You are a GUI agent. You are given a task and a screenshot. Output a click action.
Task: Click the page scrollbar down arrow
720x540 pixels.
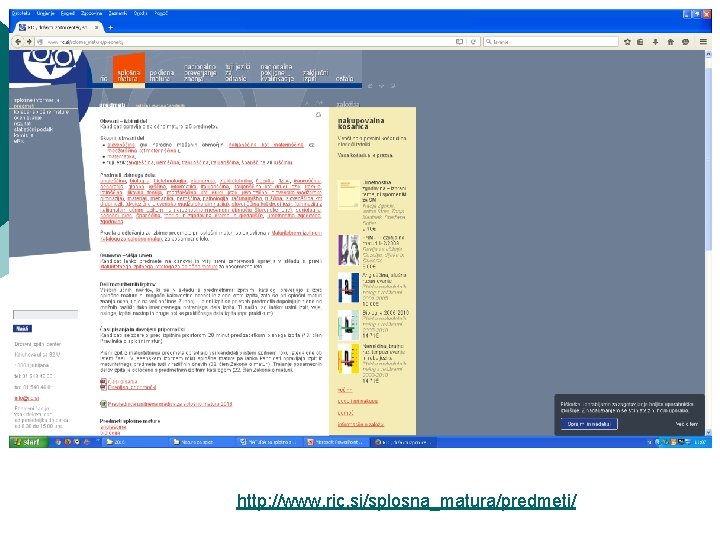[x=708, y=432]
